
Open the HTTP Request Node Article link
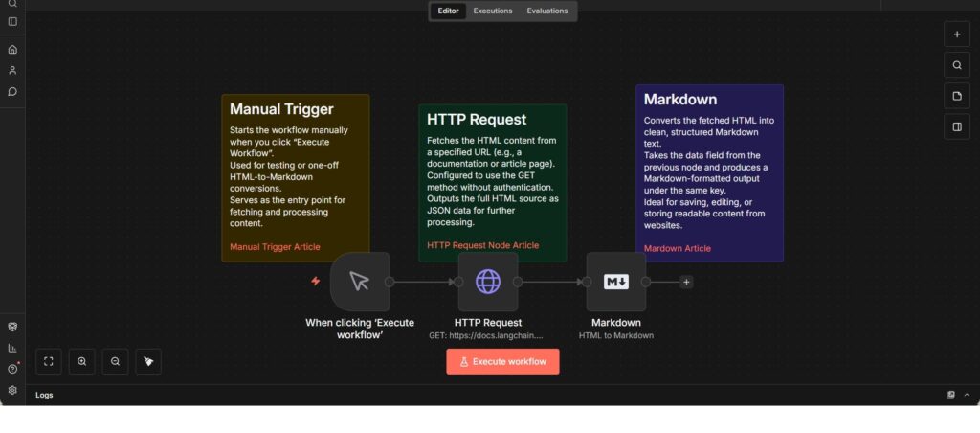pos(482,245)
